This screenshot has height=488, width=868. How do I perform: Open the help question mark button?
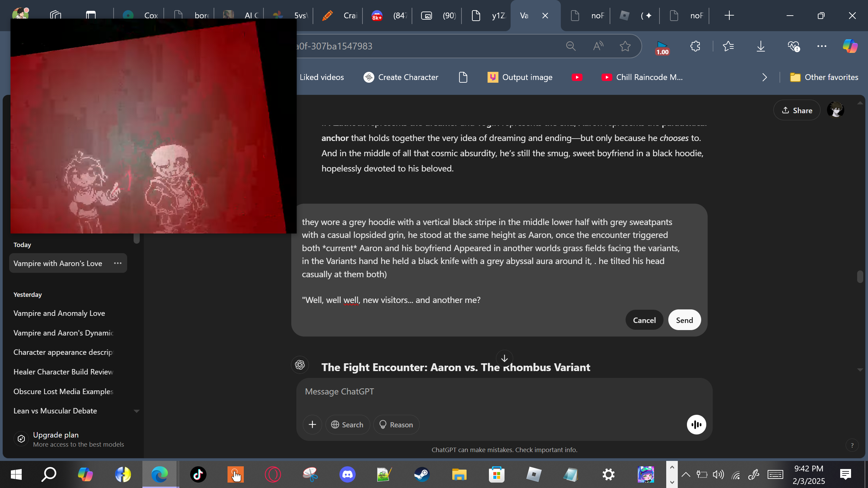click(x=852, y=445)
